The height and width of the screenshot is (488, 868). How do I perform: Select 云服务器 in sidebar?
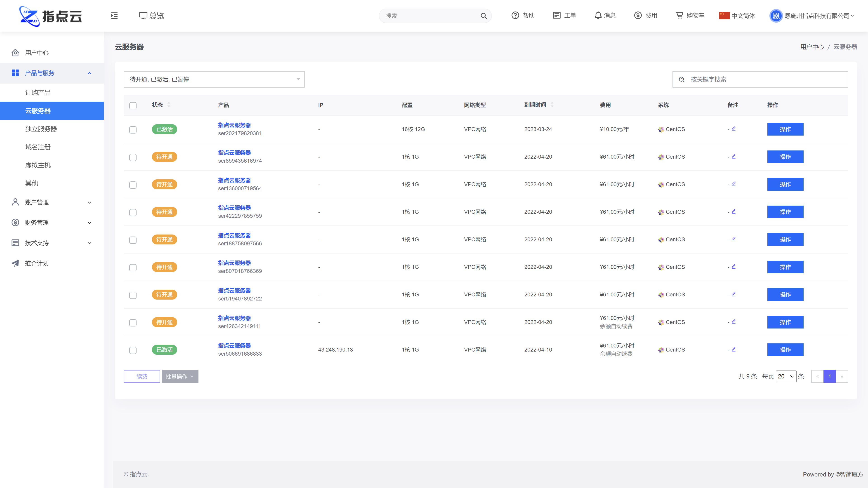tap(52, 111)
